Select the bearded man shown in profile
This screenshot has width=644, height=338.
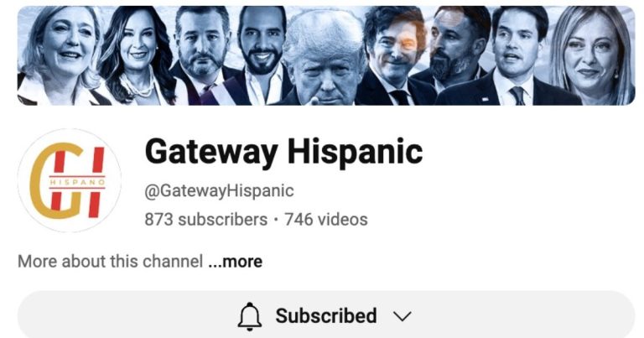(x=456, y=51)
